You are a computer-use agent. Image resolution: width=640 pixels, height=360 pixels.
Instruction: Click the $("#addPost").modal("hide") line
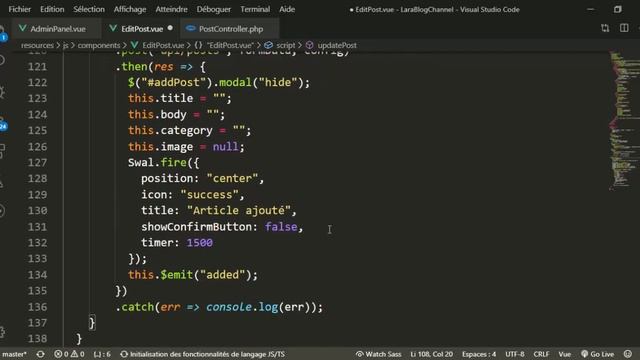pyautogui.click(x=219, y=83)
